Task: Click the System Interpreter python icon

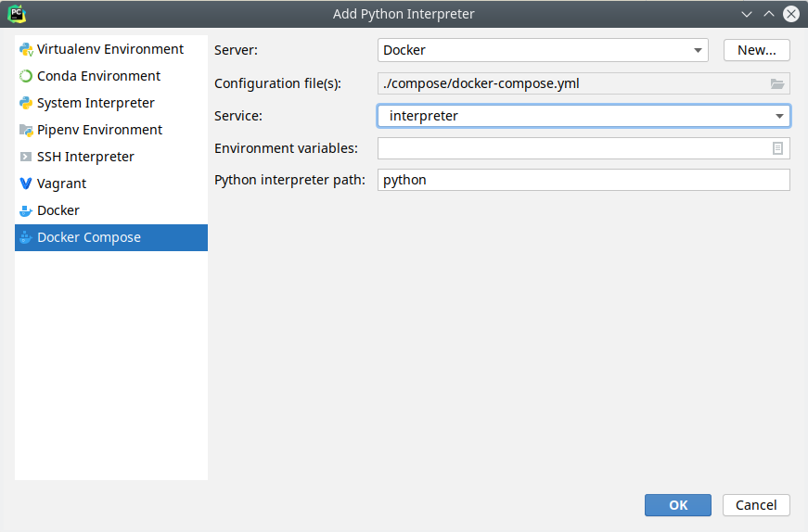Action: point(26,103)
